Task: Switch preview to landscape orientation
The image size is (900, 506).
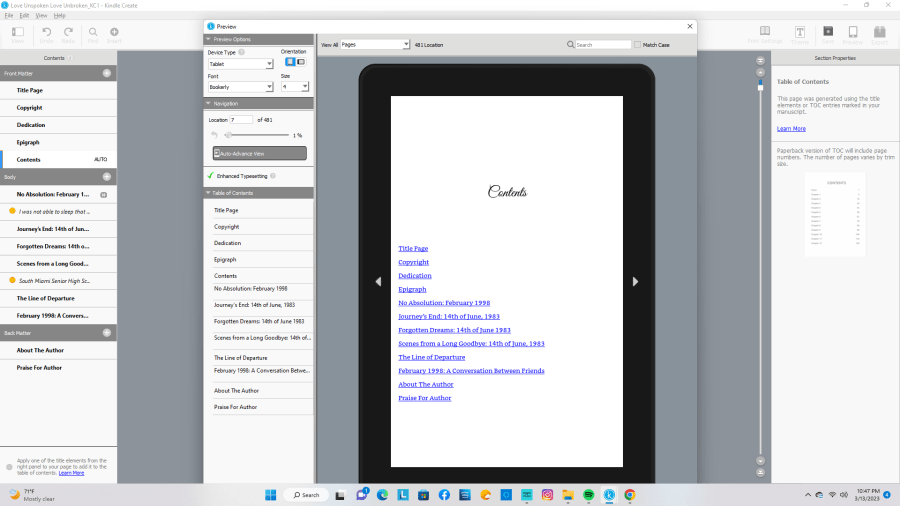Action: (x=301, y=62)
